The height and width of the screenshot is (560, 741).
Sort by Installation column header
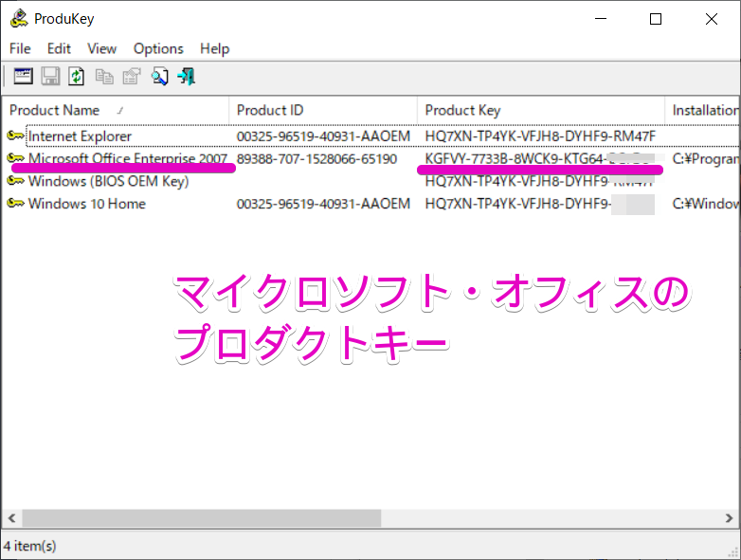tap(703, 110)
